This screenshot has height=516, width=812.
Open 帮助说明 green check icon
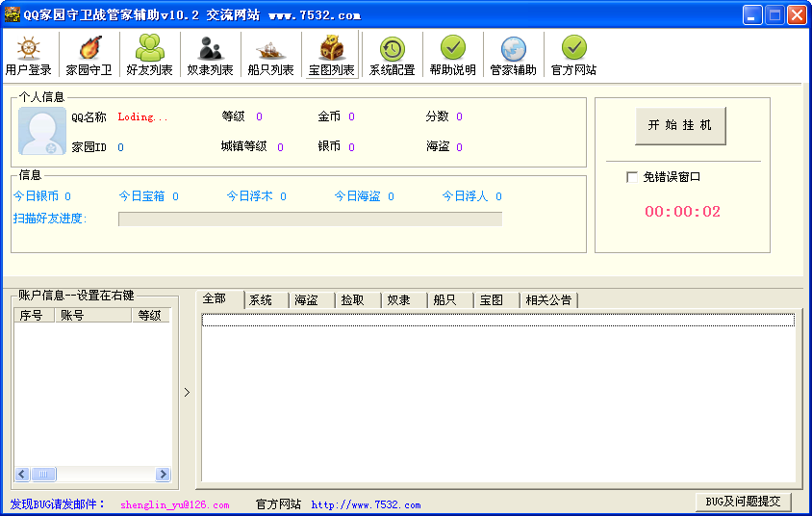pyautogui.click(x=452, y=48)
